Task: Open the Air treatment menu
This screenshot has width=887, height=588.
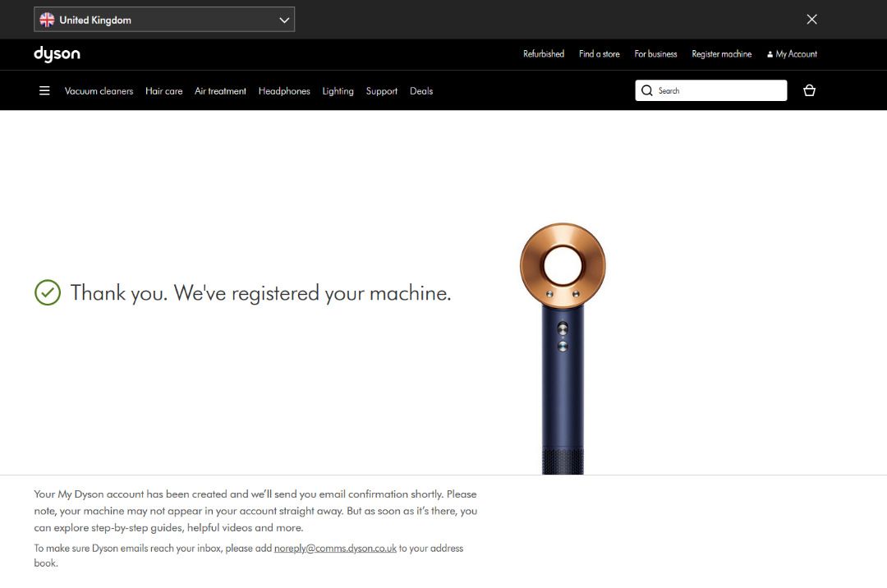Action: (221, 91)
